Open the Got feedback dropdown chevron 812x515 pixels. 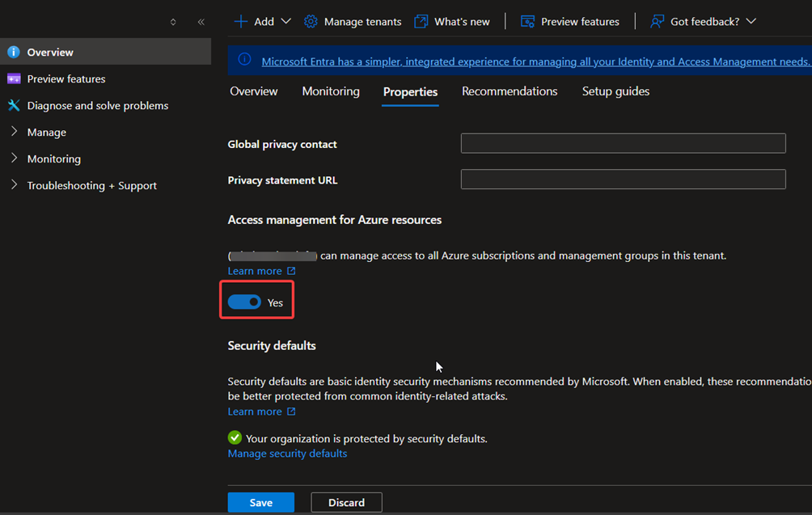click(751, 22)
